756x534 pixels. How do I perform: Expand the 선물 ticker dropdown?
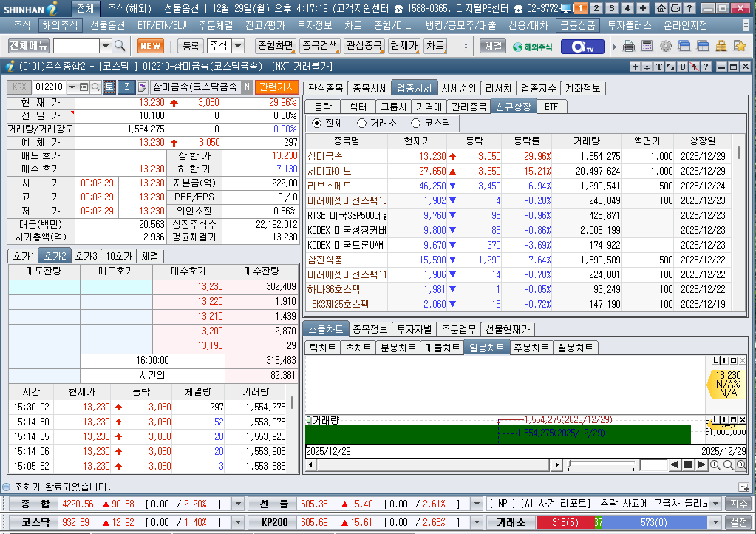point(477,504)
